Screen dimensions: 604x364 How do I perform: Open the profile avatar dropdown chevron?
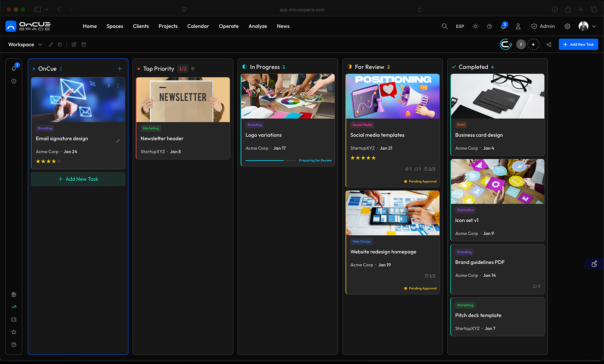click(594, 26)
